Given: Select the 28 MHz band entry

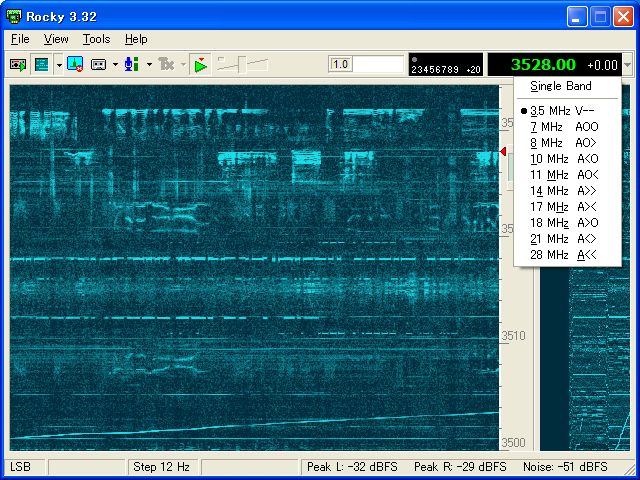Looking at the screenshot, I should (x=567, y=255).
